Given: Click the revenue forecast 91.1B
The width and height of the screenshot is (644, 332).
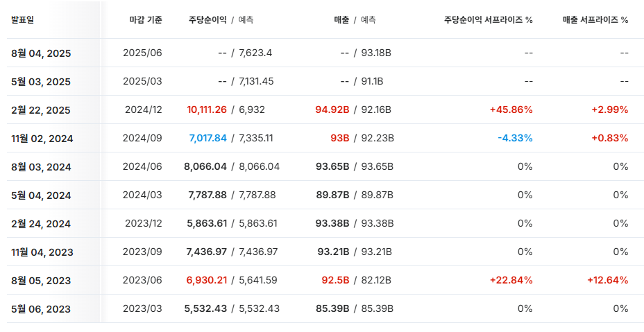Looking at the screenshot, I should tap(372, 81).
